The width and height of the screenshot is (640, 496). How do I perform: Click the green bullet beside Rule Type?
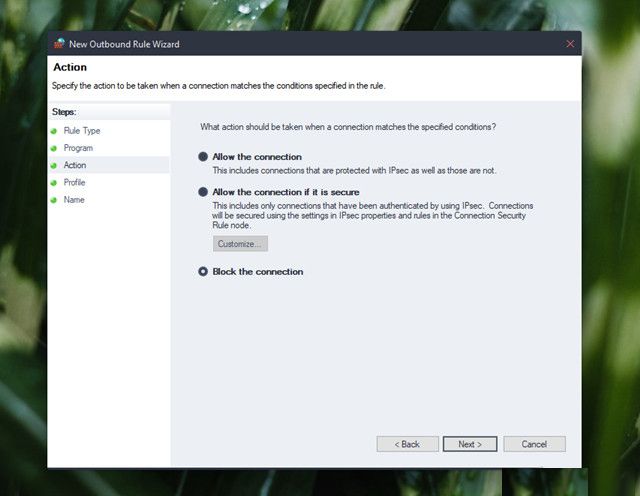pyautogui.click(x=54, y=131)
